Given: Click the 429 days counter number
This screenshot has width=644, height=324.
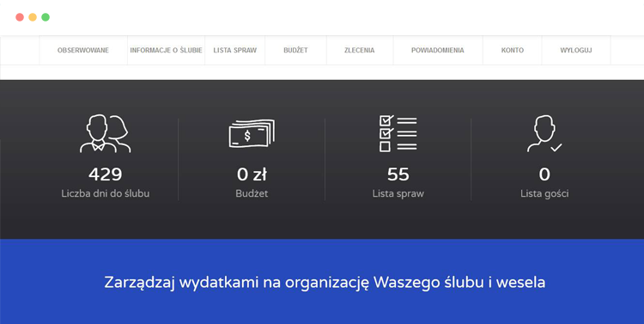Looking at the screenshot, I should [x=105, y=174].
